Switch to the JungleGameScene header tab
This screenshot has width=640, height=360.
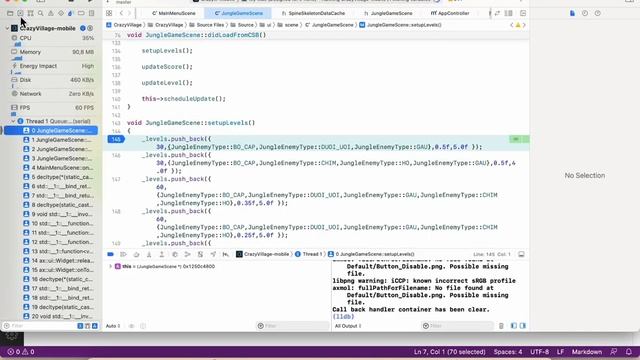[388, 13]
